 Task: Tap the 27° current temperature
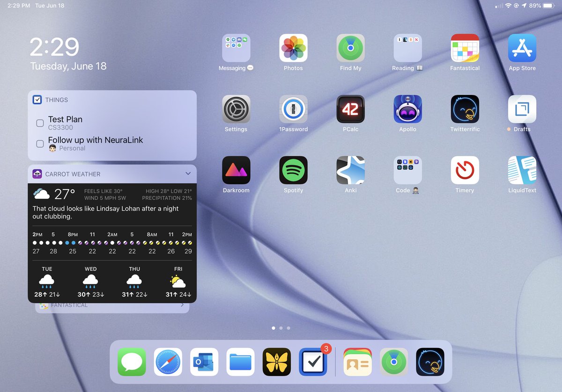click(x=65, y=194)
